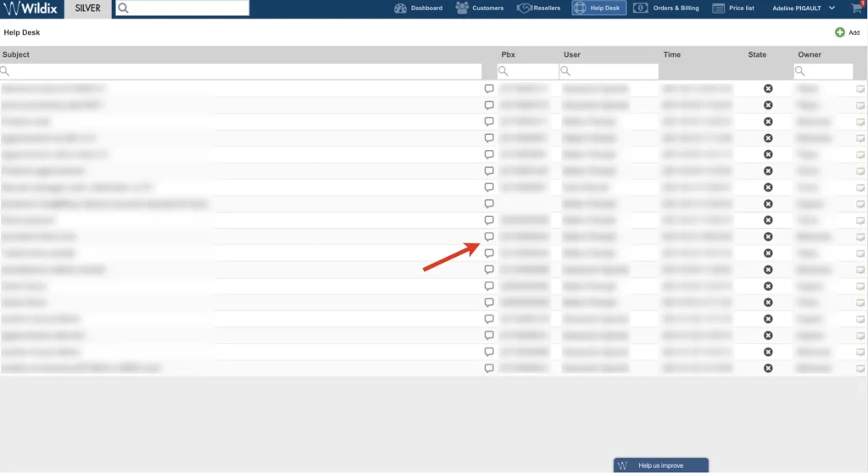Viewport: 868px width, 473px height.
Task: Click the comment bubble icon in first ticket row
Action: [x=489, y=88]
